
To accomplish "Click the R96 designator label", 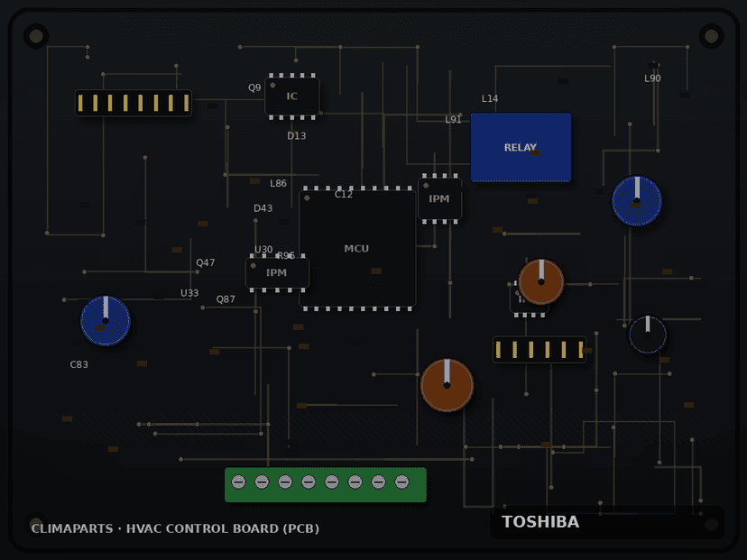I will [285, 256].
